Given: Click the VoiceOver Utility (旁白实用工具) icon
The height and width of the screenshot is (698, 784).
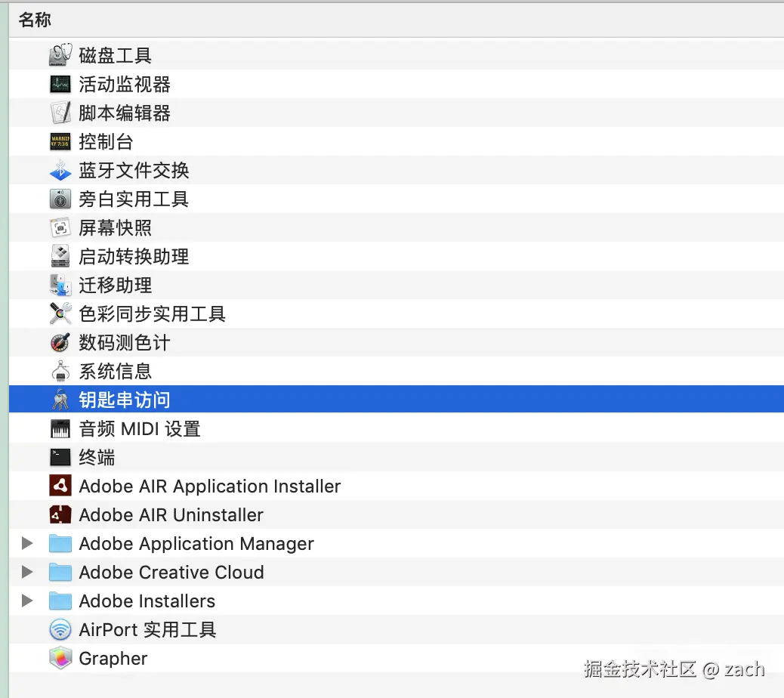Looking at the screenshot, I should [60, 199].
